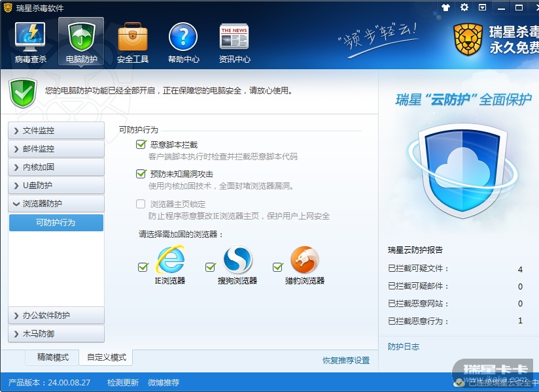Open the 病毒查杀 virus scan icon

pyautogui.click(x=30, y=37)
